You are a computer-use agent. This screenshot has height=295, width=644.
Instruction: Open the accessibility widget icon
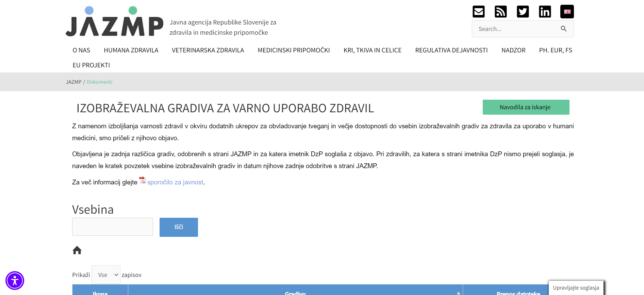tap(15, 281)
